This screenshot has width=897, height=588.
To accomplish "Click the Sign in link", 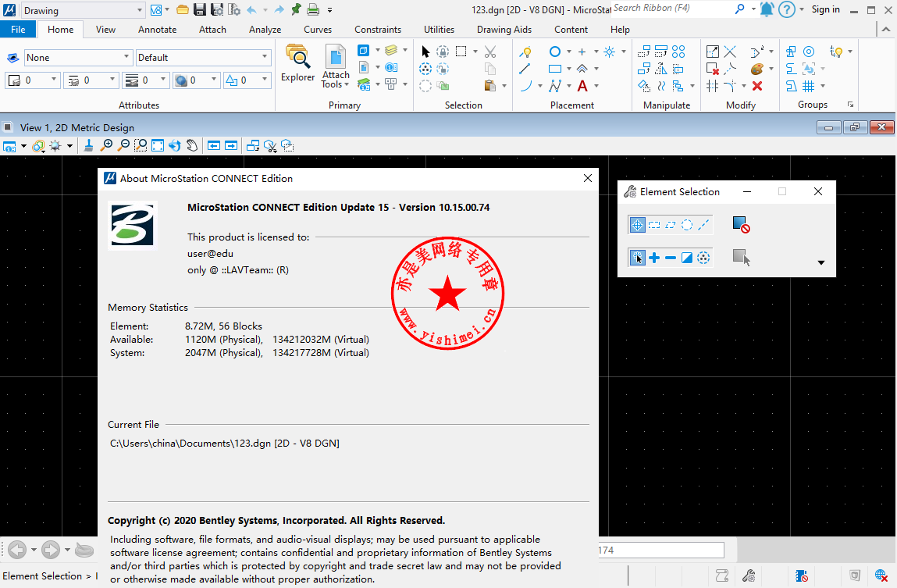I will (x=825, y=9).
